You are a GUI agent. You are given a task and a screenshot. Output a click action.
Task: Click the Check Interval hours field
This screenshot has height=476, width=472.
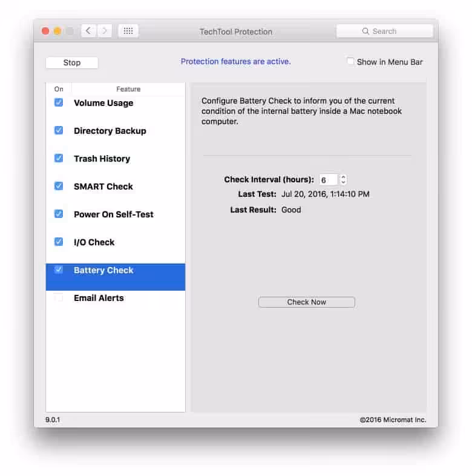tap(329, 180)
